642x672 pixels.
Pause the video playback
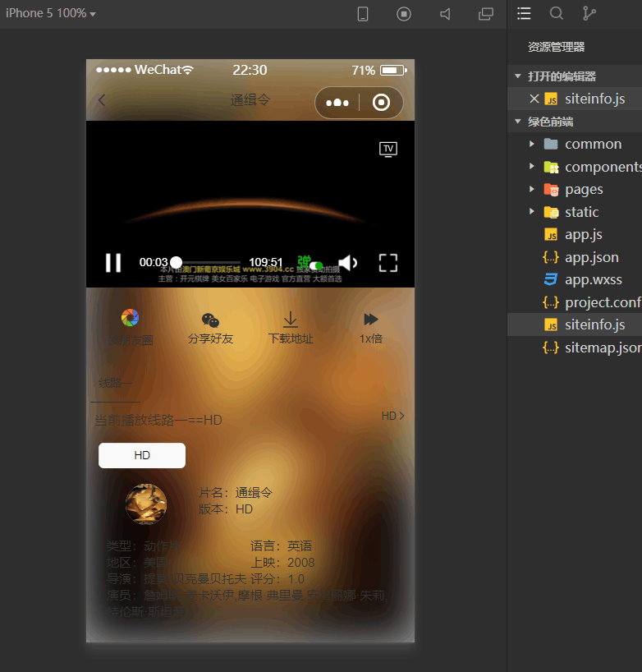tap(113, 263)
